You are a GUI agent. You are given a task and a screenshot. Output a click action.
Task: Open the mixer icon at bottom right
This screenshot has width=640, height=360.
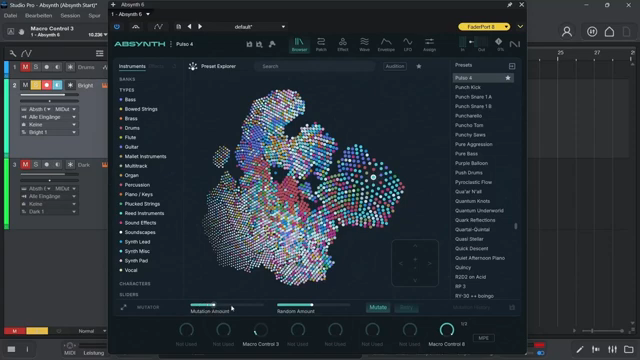pyautogui.click(x=612, y=349)
